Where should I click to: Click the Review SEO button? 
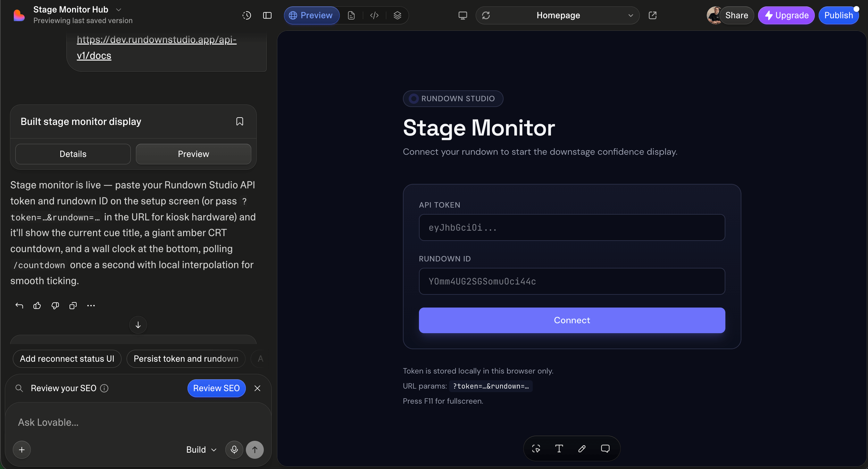(216, 388)
